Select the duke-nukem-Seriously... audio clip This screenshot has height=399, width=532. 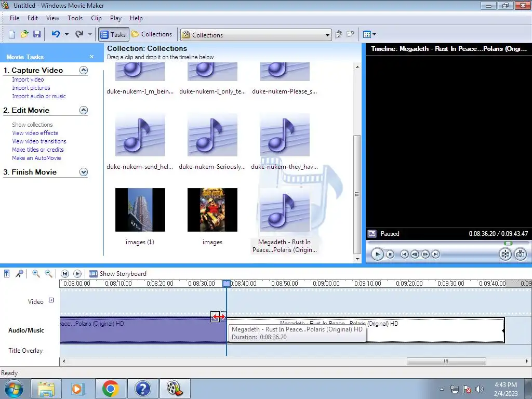[212, 136]
